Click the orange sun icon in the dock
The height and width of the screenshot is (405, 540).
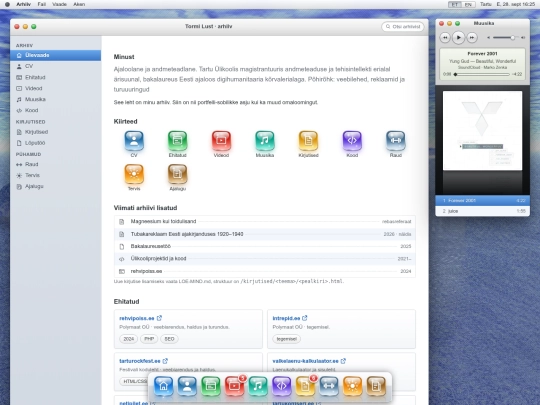tap(352, 386)
